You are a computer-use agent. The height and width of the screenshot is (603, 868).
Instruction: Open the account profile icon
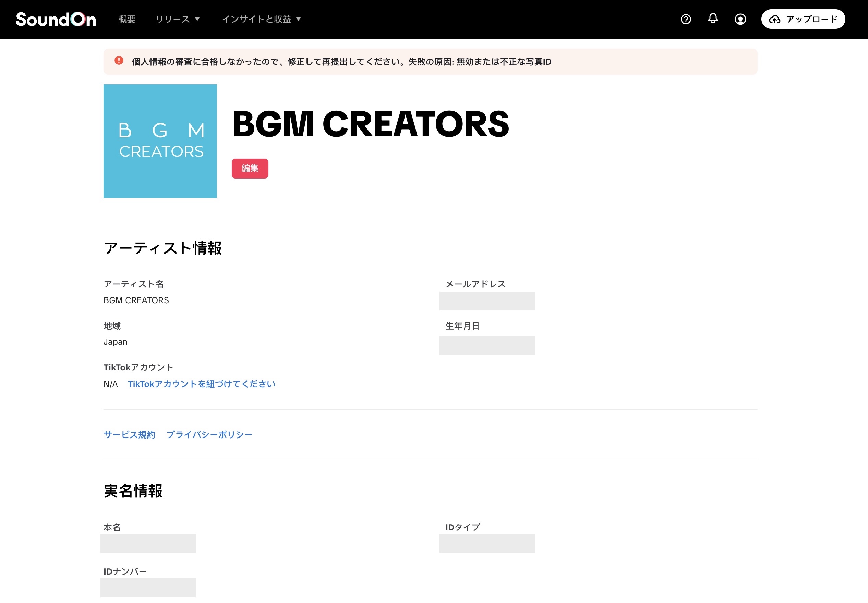point(740,19)
